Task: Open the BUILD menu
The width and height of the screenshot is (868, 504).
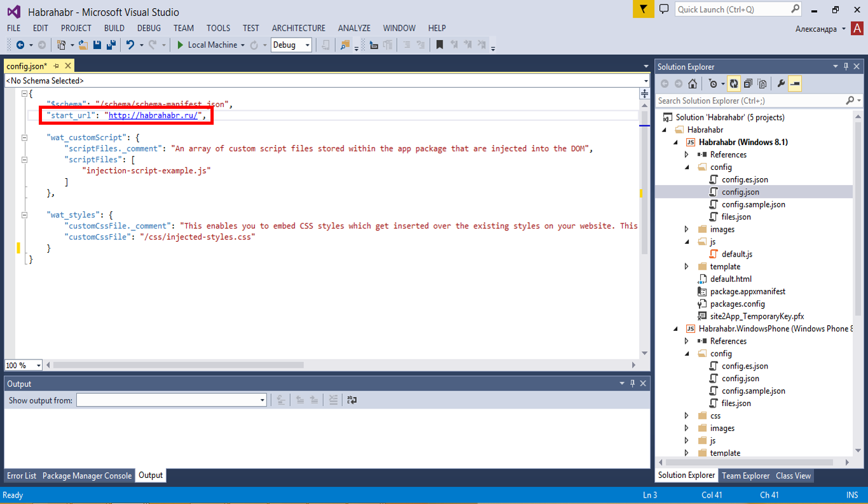Action: pos(114,28)
